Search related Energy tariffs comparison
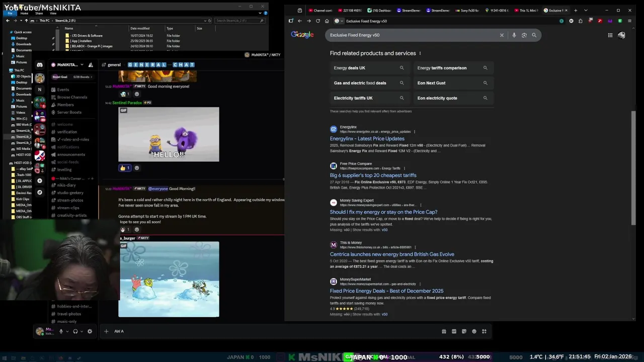This screenshot has width=644, height=362. (x=452, y=68)
